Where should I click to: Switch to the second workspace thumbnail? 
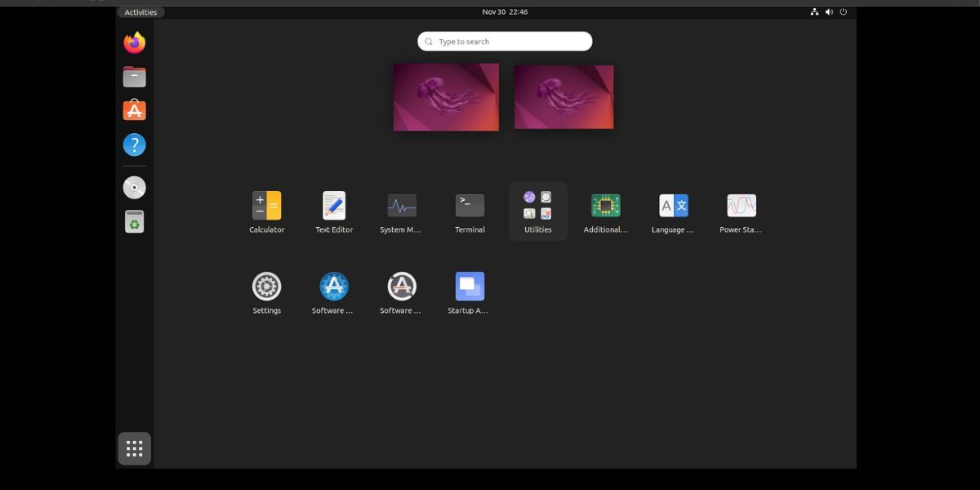[563, 97]
